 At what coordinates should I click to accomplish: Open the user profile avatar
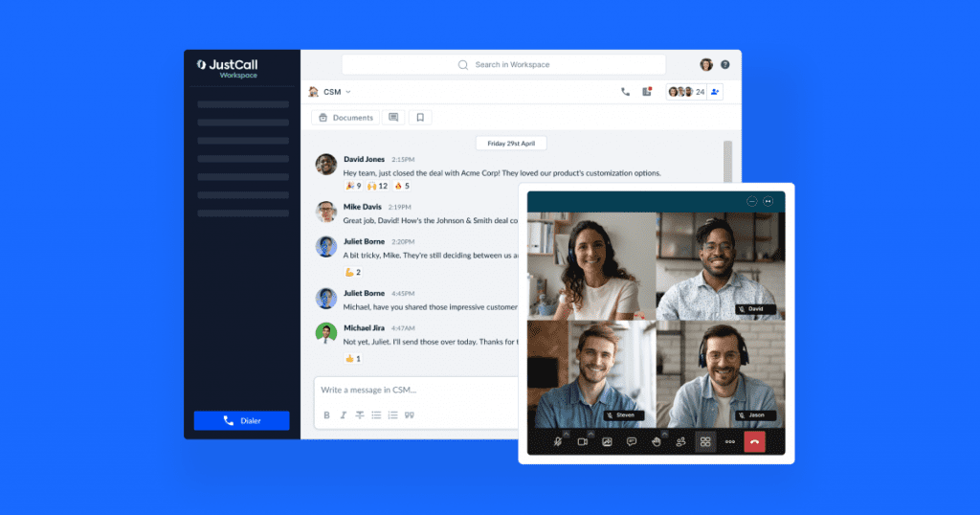706,64
